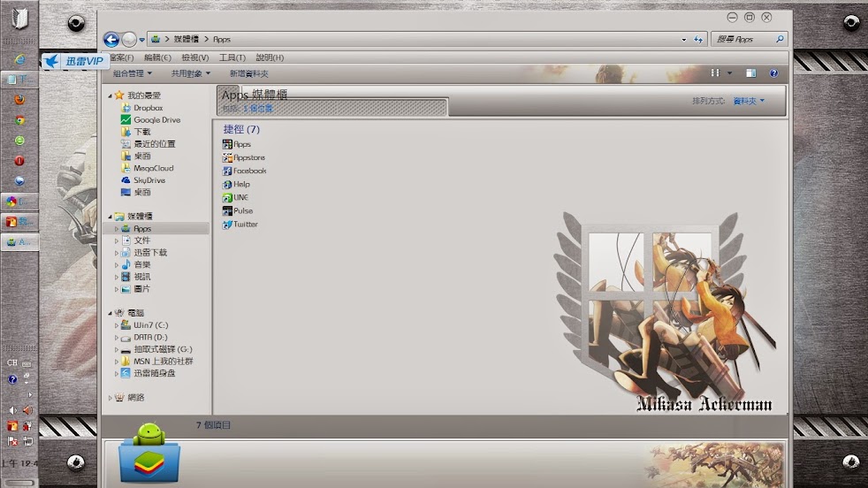Click the BlueStacks Apps library thumbnail

(149, 452)
